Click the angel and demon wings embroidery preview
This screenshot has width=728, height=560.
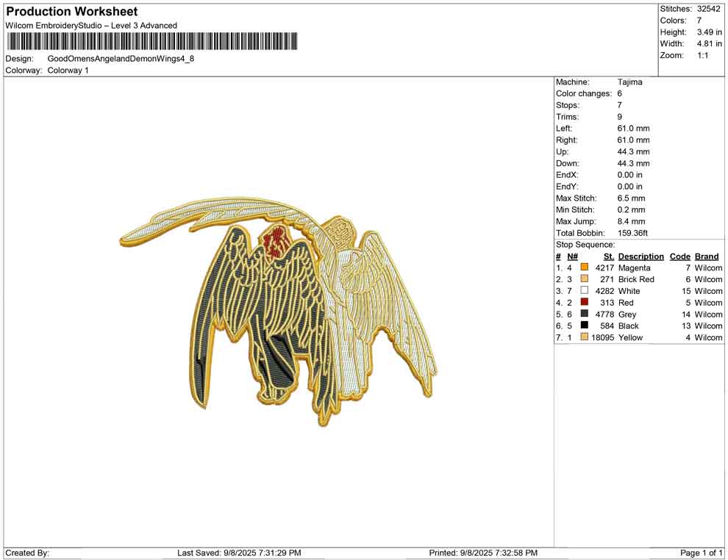pos(279,311)
